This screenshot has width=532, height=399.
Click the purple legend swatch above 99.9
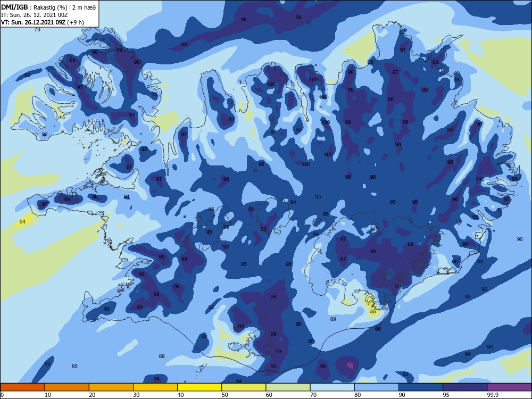[x=509, y=387]
